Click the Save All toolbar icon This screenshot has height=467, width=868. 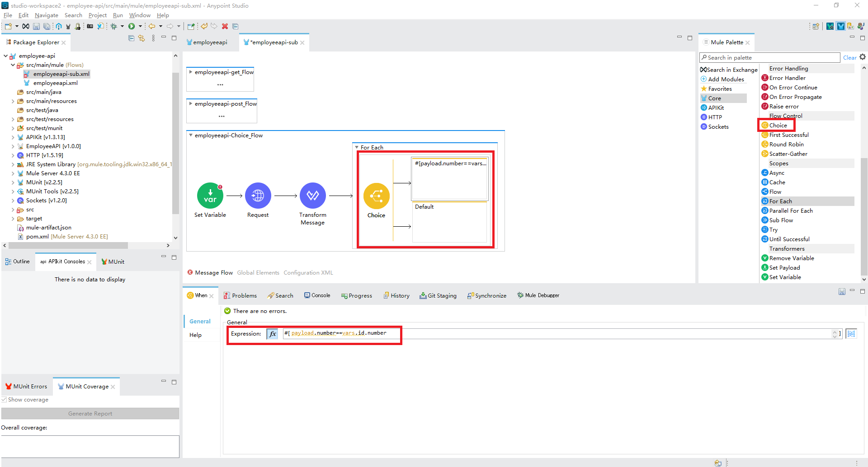point(47,26)
